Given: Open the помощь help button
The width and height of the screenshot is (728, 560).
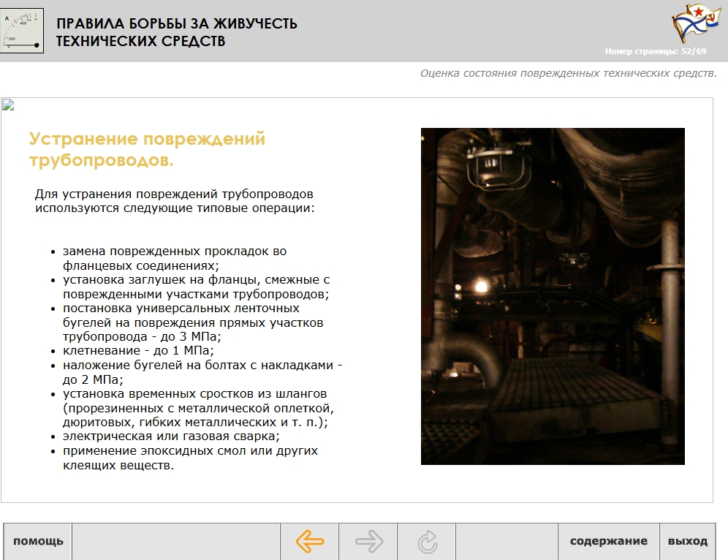Looking at the screenshot, I should tap(38, 542).
